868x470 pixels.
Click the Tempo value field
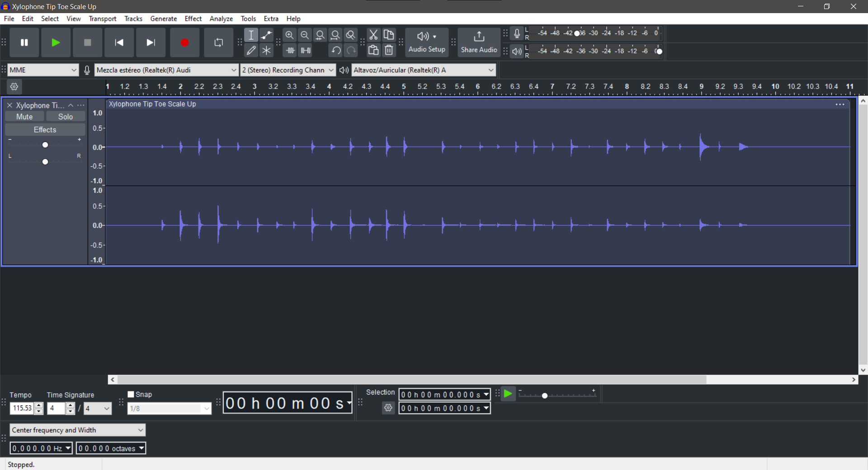click(x=22, y=409)
